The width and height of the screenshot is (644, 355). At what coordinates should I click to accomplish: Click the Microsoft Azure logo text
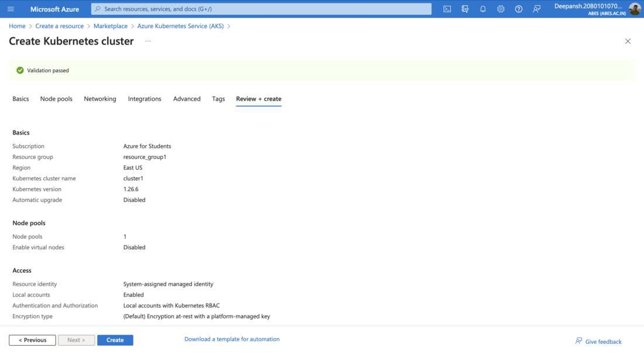pos(54,9)
